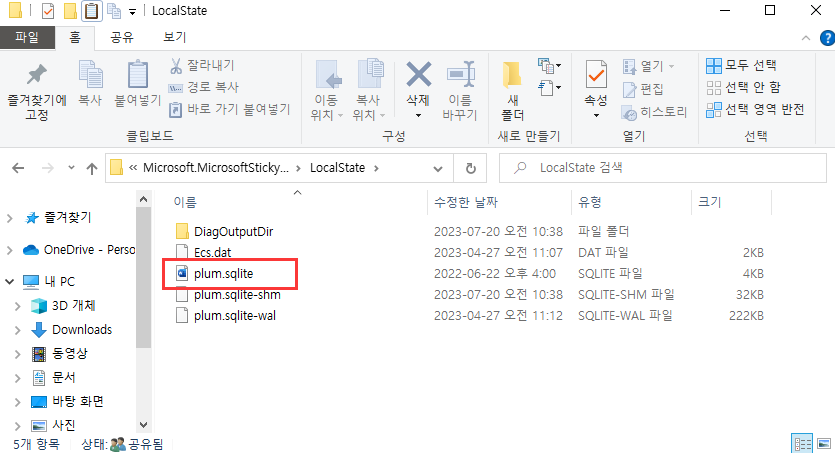Image resolution: width=835 pixels, height=453 pixels.
Task: Open Customize Quick Access Toolbar dropdown
Action: pos(133,11)
